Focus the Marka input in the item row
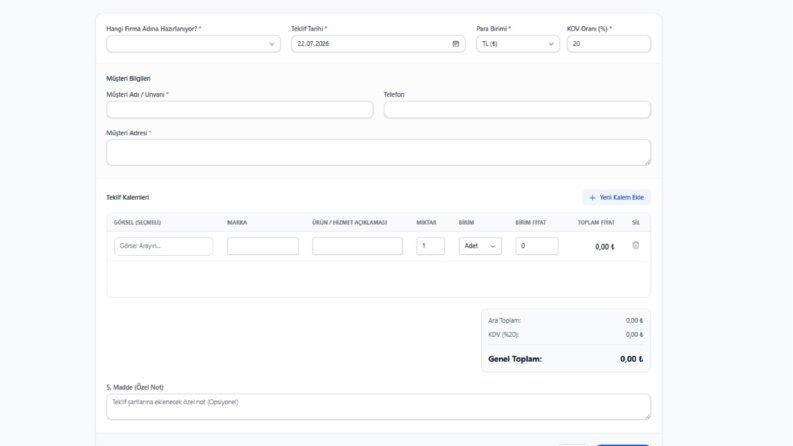This screenshot has width=793, height=446. click(262, 246)
